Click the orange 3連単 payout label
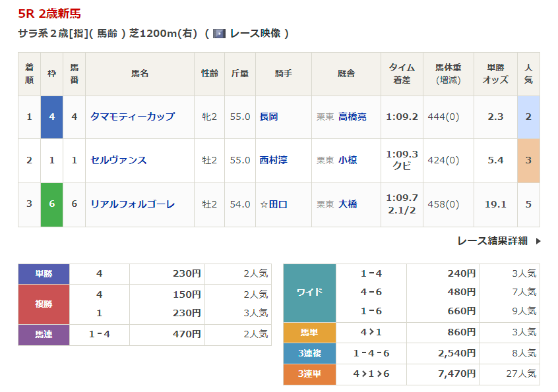The width and height of the screenshot is (558, 392). 309,374
